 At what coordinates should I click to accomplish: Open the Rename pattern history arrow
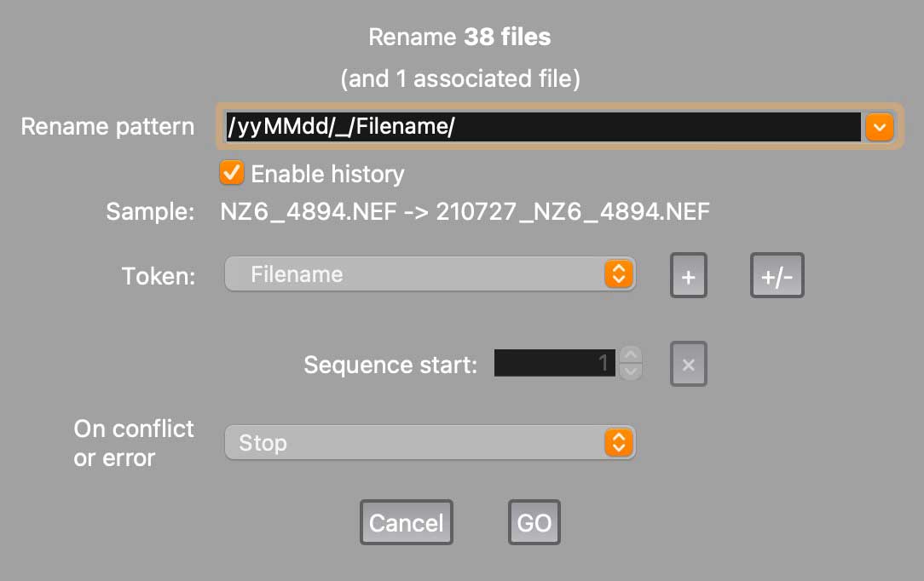point(879,128)
